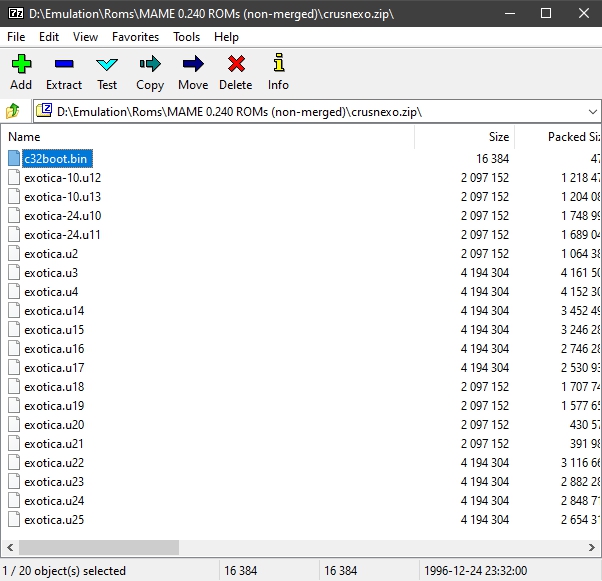Sort by Packed Size column header
This screenshot has width=602, height=581.
coord(558,137)
